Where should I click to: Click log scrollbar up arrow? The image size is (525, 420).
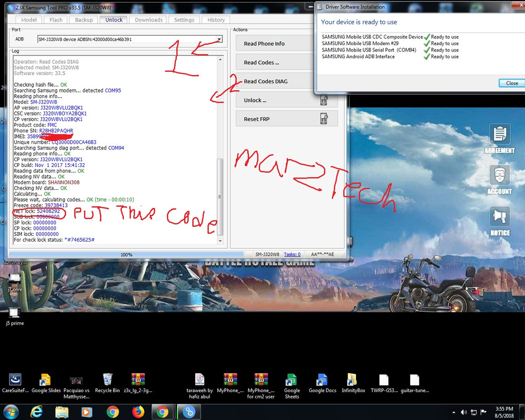coord(220,60)
